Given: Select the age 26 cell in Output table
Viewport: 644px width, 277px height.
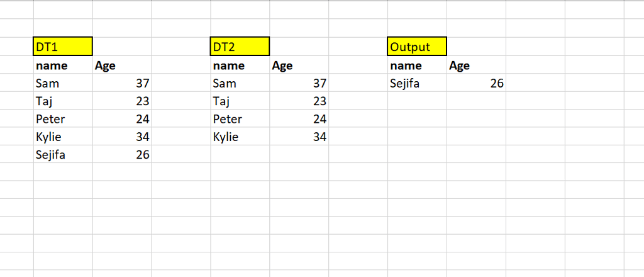Looking at the screenshot, I should coord(477,83).
